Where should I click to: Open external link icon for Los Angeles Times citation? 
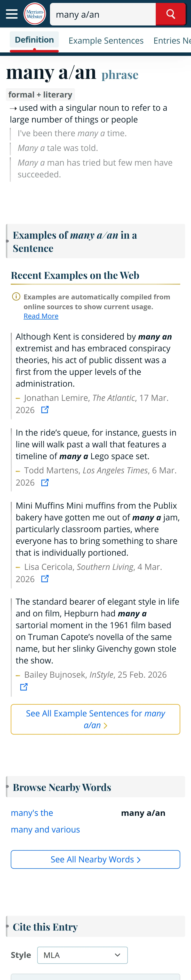(45, 482)
